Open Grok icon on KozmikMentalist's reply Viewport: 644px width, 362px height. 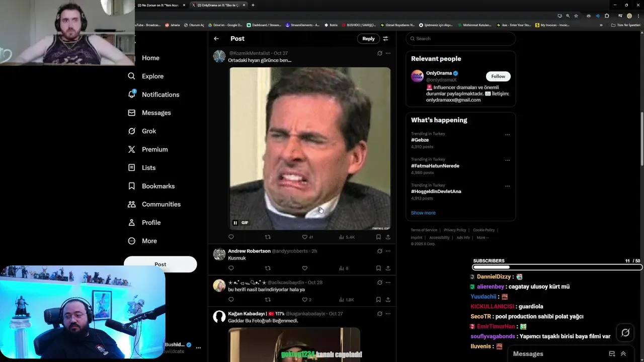pyautogui.click(x=380, y=53)
